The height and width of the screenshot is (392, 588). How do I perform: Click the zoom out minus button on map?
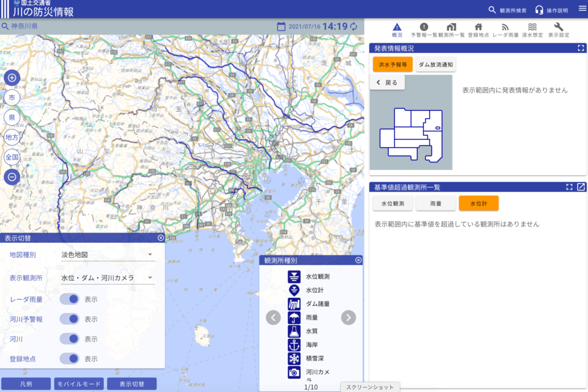point(11,177)
